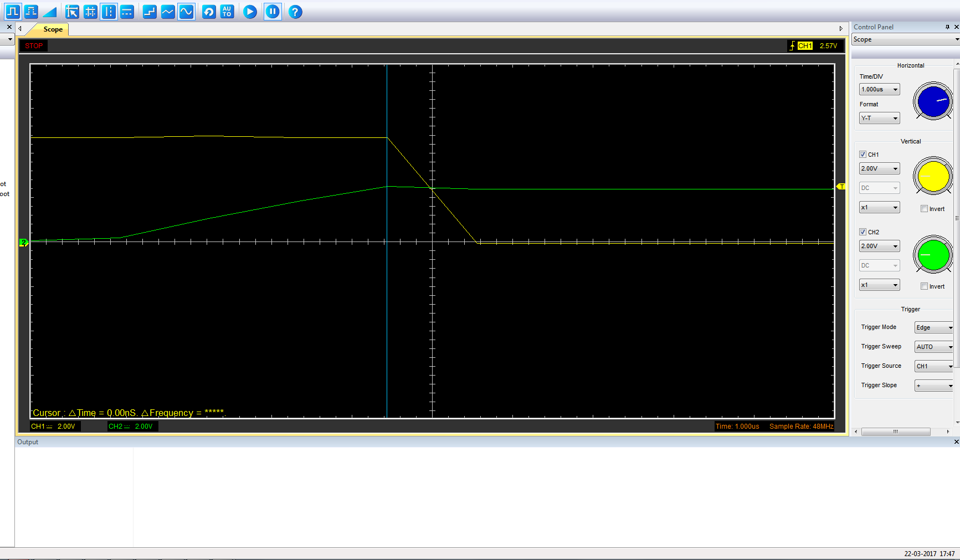Switch to the Scope tab

coord(53,29)
